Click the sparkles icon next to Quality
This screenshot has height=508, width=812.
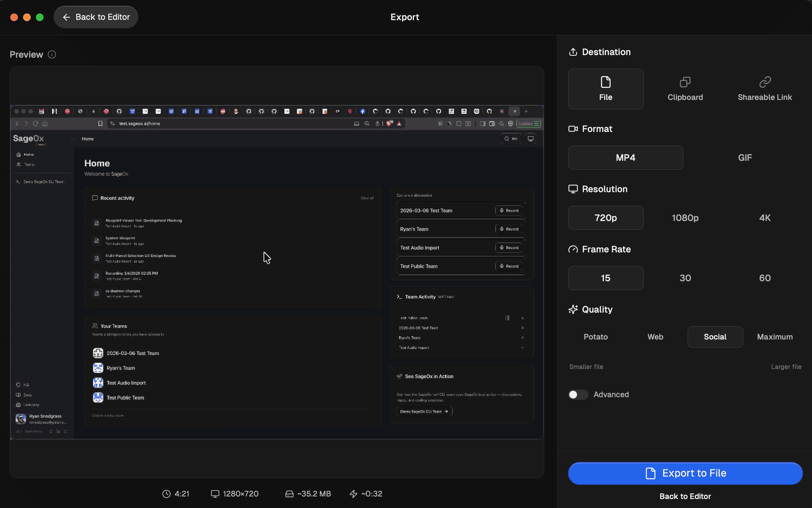tap(573, 309)
